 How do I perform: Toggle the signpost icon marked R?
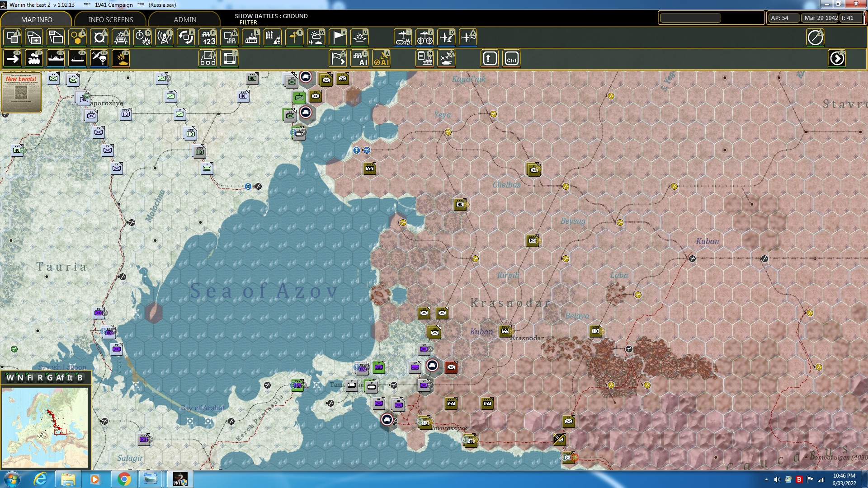tap(294, 38)
